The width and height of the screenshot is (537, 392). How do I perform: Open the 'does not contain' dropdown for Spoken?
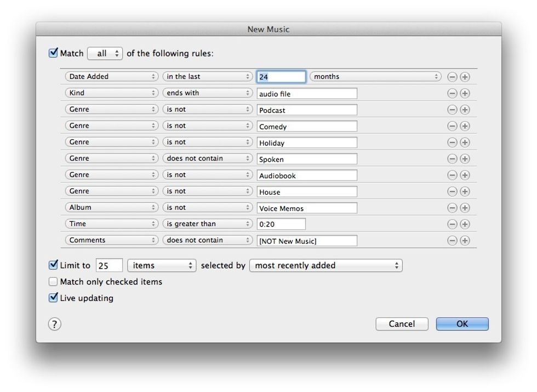(x=207, y=158)
